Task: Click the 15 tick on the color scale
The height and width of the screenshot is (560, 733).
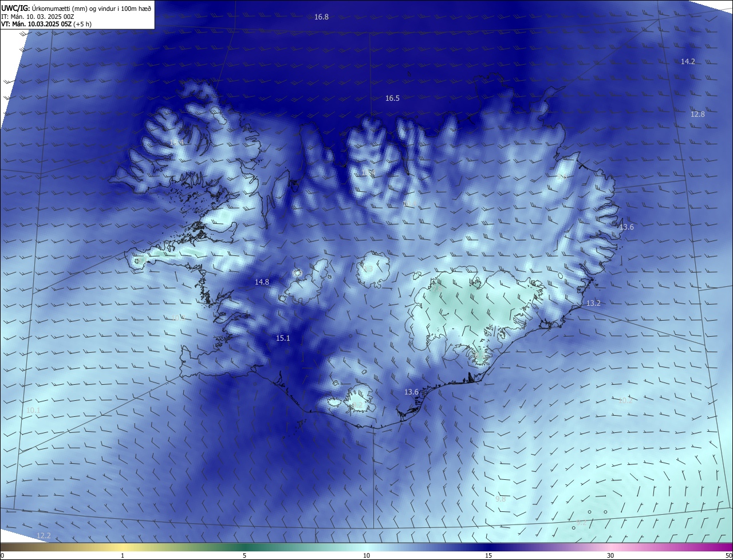Action: pyautogui.click(x=488, y=555)
